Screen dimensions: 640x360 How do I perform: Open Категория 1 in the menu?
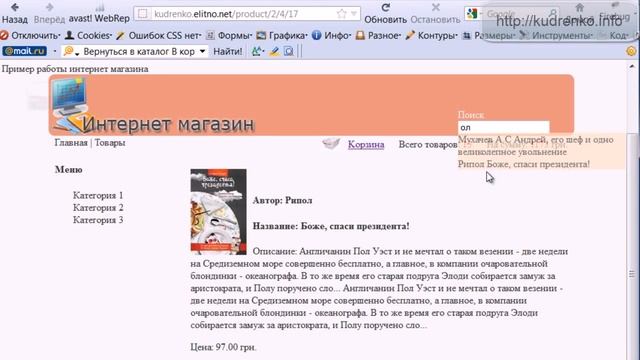coord(98,195)
